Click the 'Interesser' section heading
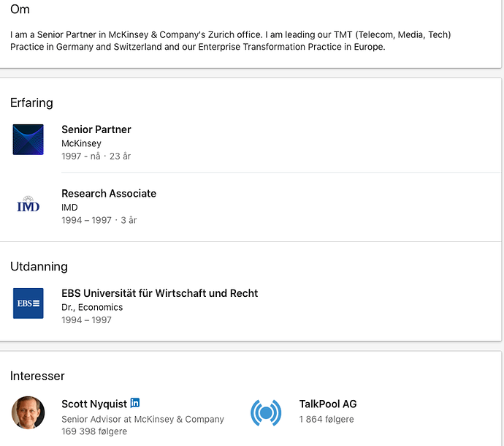 [37, 376]
